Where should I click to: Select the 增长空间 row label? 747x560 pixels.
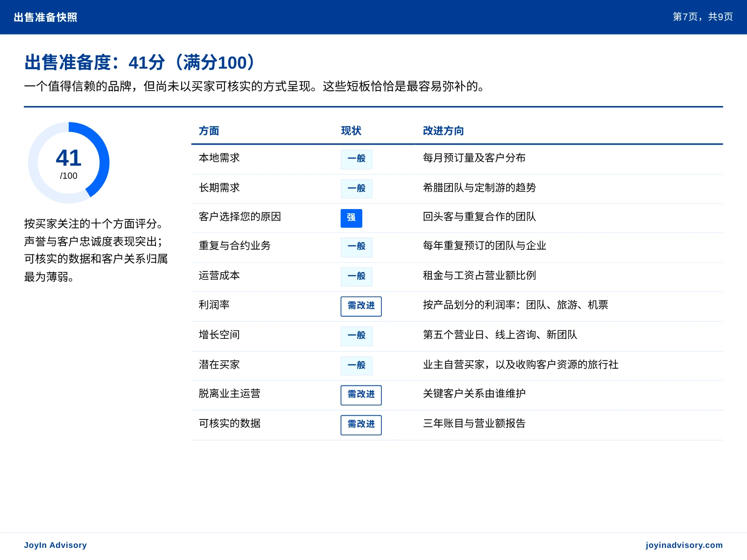[x=219, y=335]
